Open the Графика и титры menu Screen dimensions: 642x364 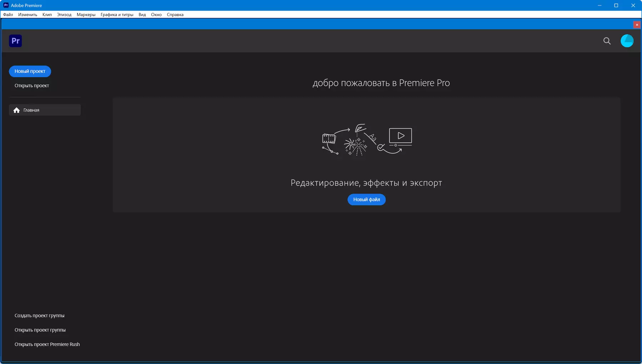click(x=117, y=15)
